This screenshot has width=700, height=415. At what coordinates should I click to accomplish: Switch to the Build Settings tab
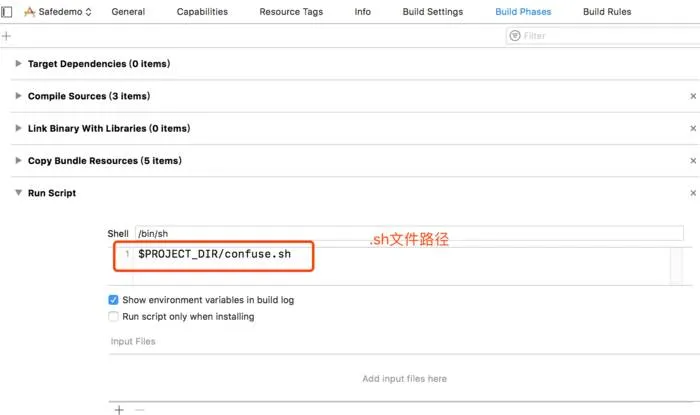[x=433, y=12]
